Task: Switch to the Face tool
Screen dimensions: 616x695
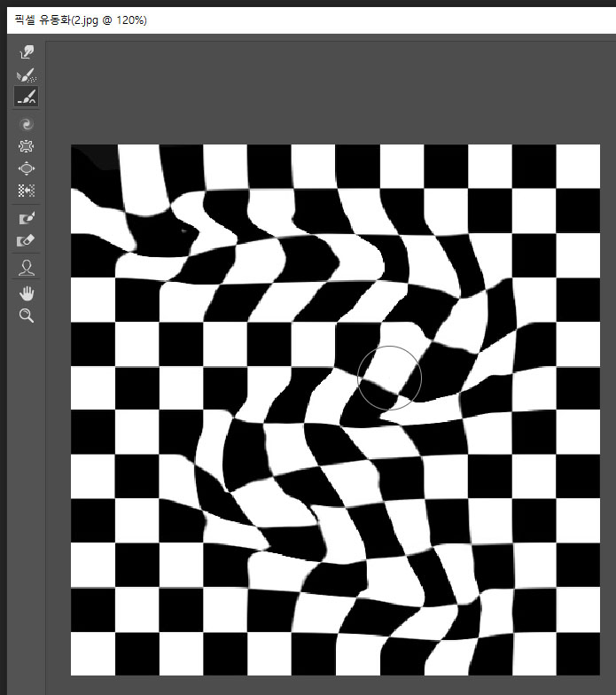Action: [27, 268]
